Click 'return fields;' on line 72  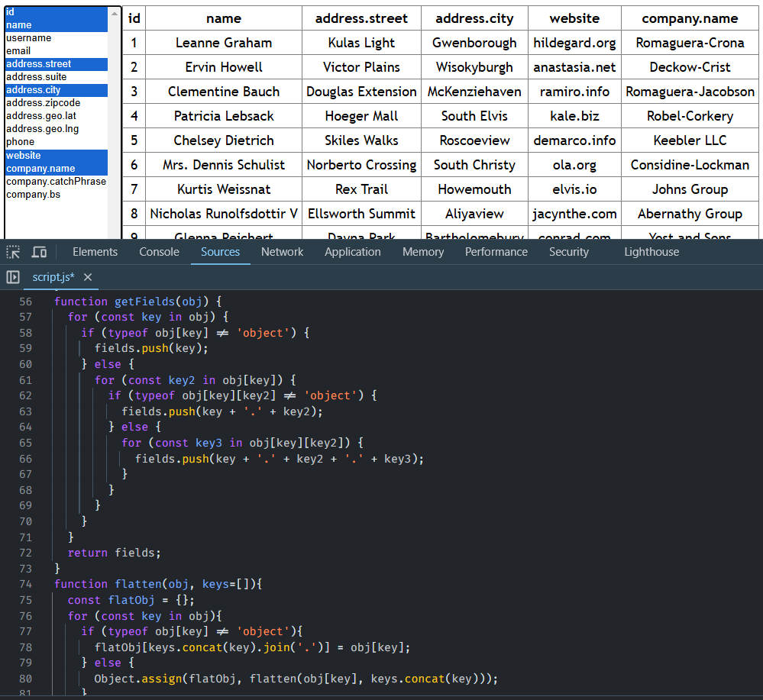point(115,553)
